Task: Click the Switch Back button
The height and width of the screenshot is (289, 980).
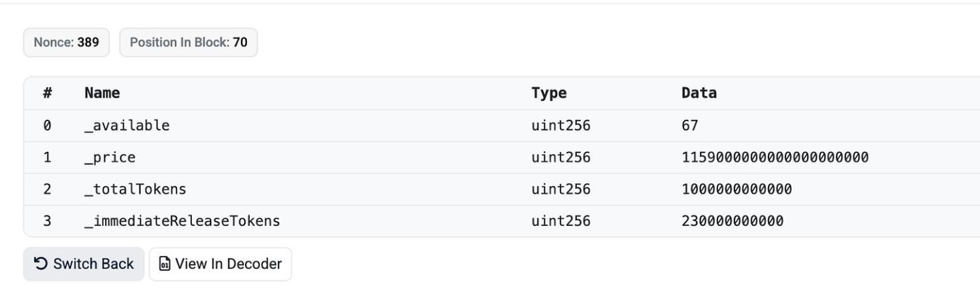Action: (x=84, y=264)
